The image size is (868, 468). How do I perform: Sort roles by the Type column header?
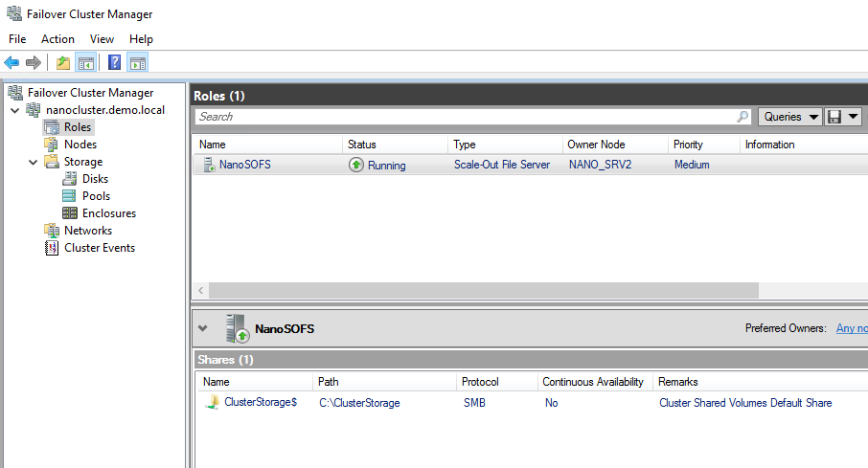(505, 145)
